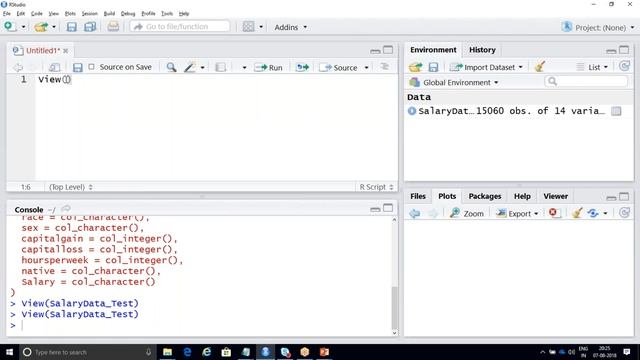The height and width of the screenshot is (360, 640).
Task: Switch to the Files tab
Action: [x=418, y=196]
